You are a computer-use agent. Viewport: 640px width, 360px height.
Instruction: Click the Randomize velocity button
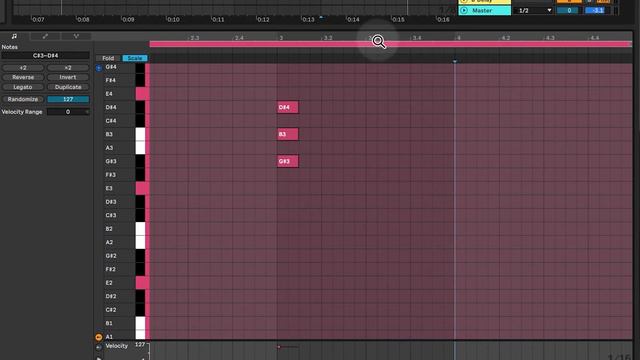23,99
